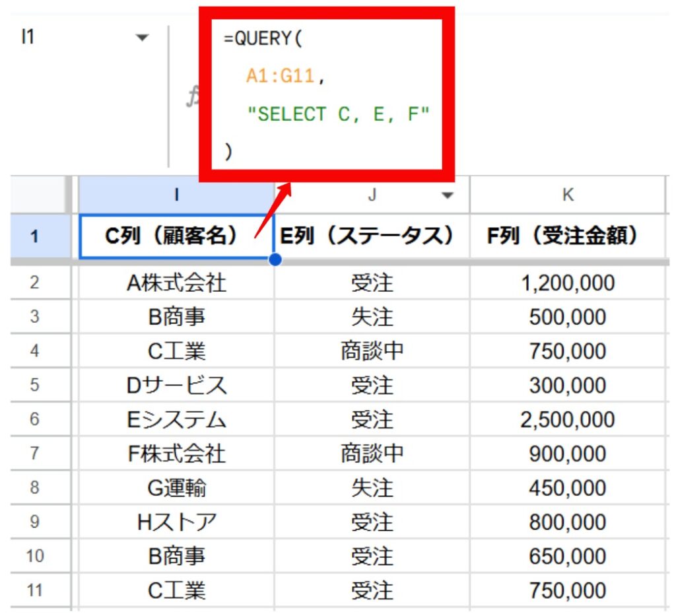This screenshot has height=616, width=676.
Task: Click amount 750,000 in row 4
Action: [567, 351]
